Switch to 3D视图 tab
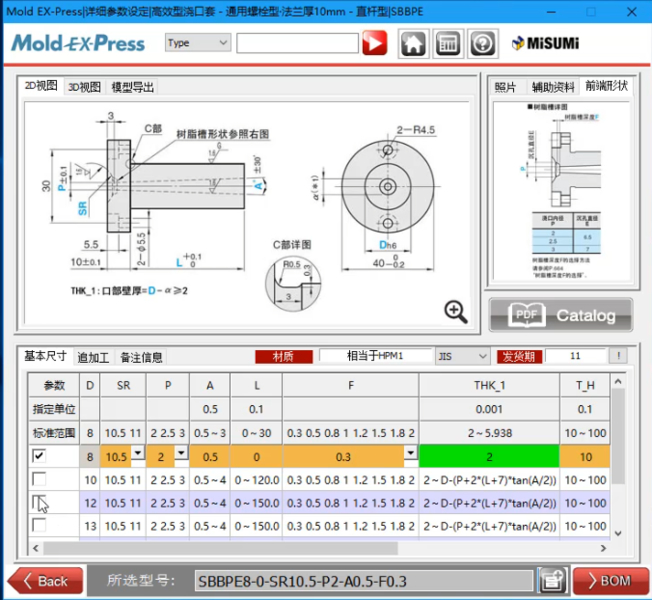 pos(84,87)
